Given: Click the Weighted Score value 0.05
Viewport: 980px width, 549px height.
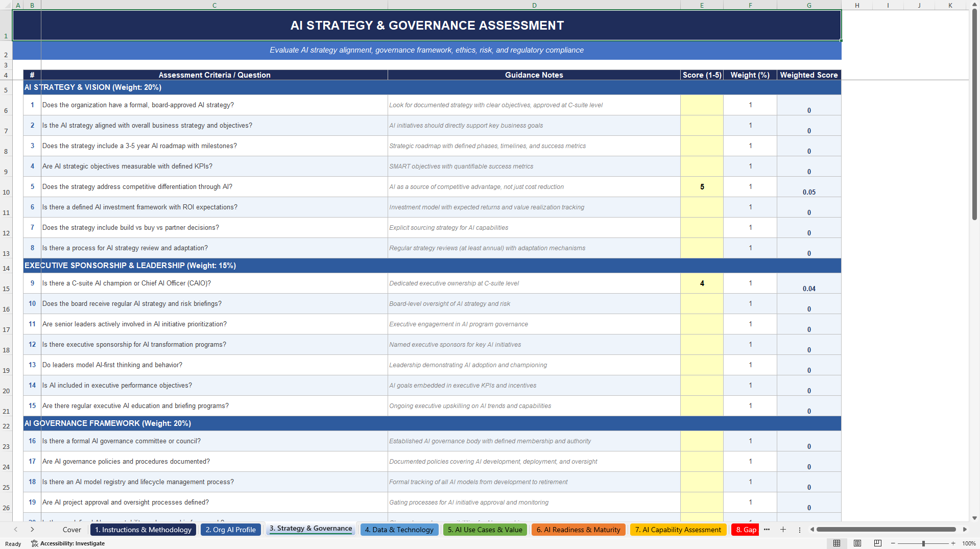Looking at the screenshot, I should pyautogui.click(x=809, y=187).
